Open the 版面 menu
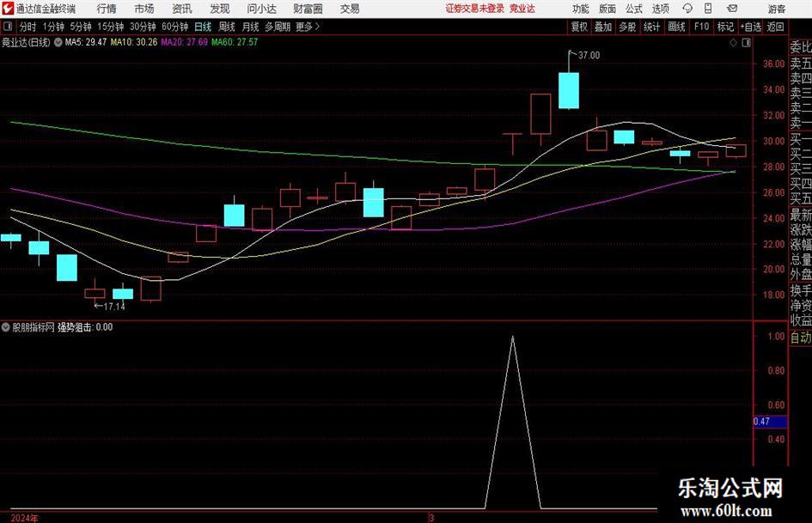This screenshot has width=812, height=523. coord(607,9)
